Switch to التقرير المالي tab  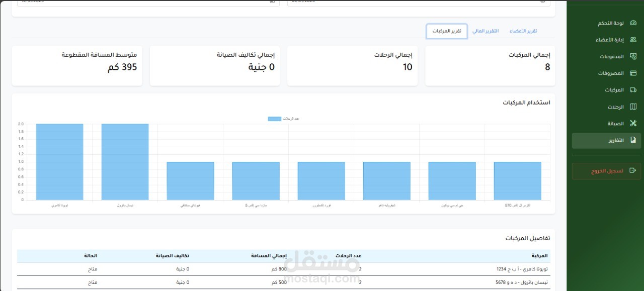(486, 31)
